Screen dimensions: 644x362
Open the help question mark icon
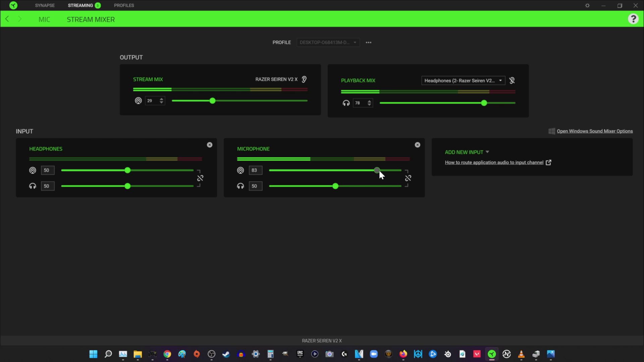point(633,19)
